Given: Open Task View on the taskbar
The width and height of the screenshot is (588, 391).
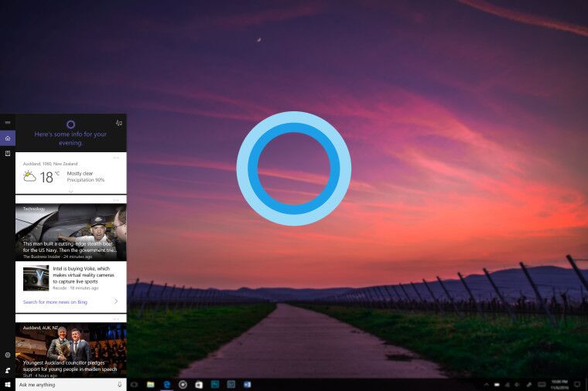Looking at the screenshot, I should tap(134, 384).
